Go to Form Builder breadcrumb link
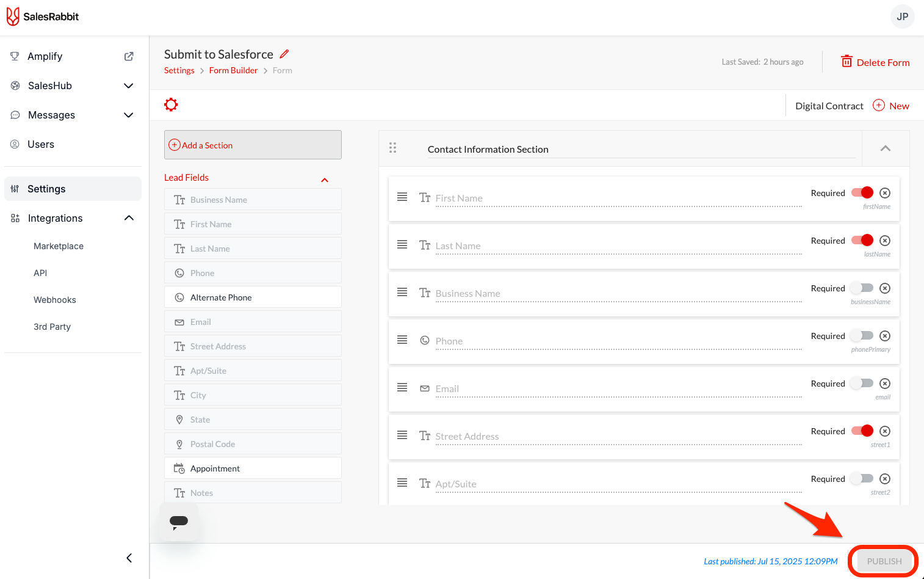Image resolution: width=924 pixels, height=579 pixels. click(233, 70)
